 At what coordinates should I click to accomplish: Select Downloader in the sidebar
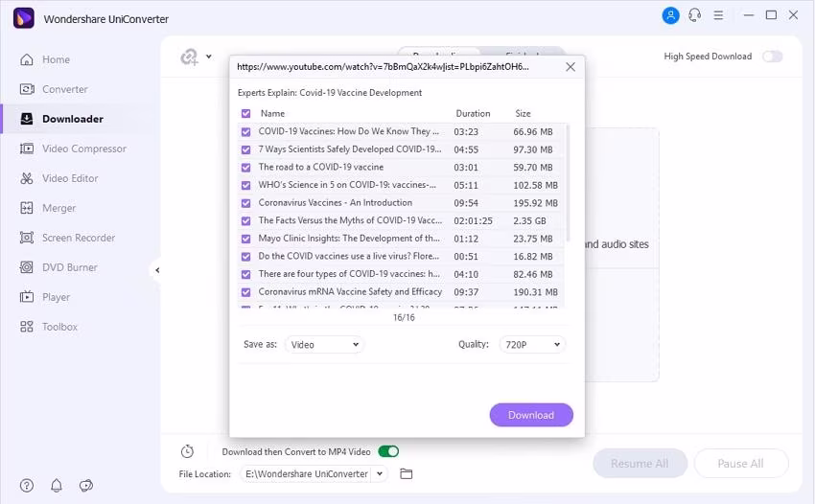tap(73, 119)
